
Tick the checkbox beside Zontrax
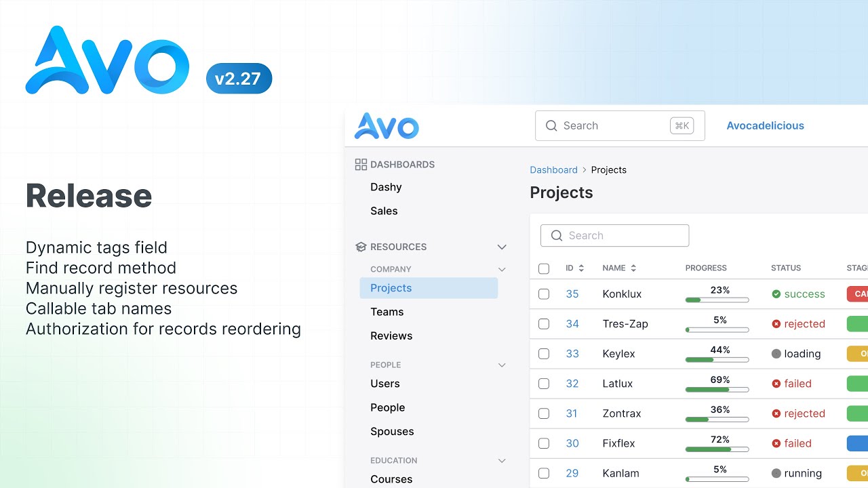click(x=544, y=413)
